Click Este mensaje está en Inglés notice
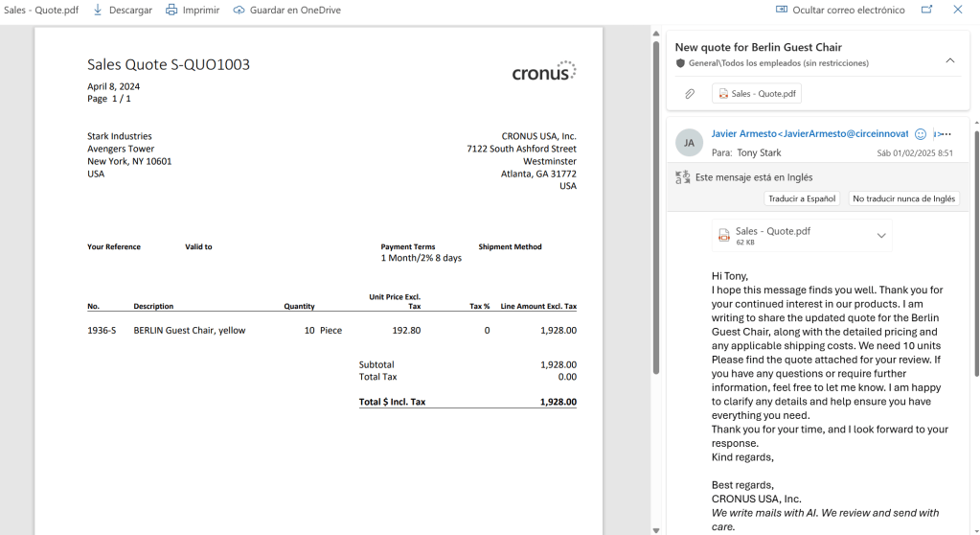Screen dimensions: 980x535 [x=754, y=177]
